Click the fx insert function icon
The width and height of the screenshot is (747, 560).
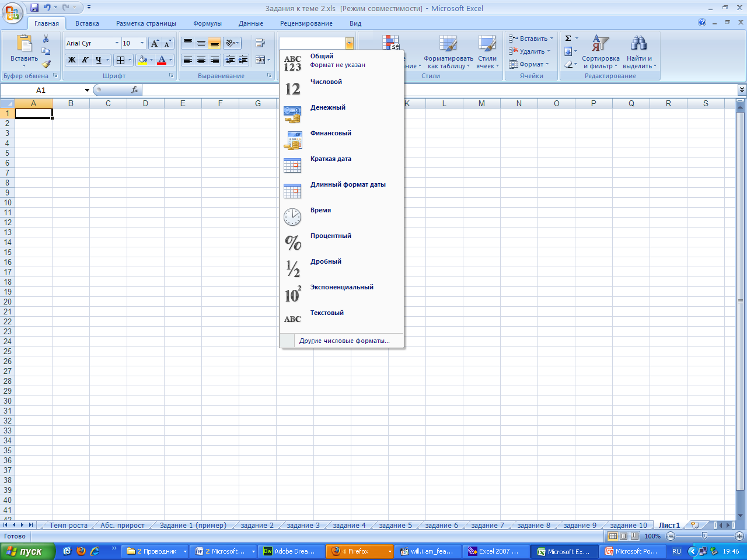tap(135, 90)
